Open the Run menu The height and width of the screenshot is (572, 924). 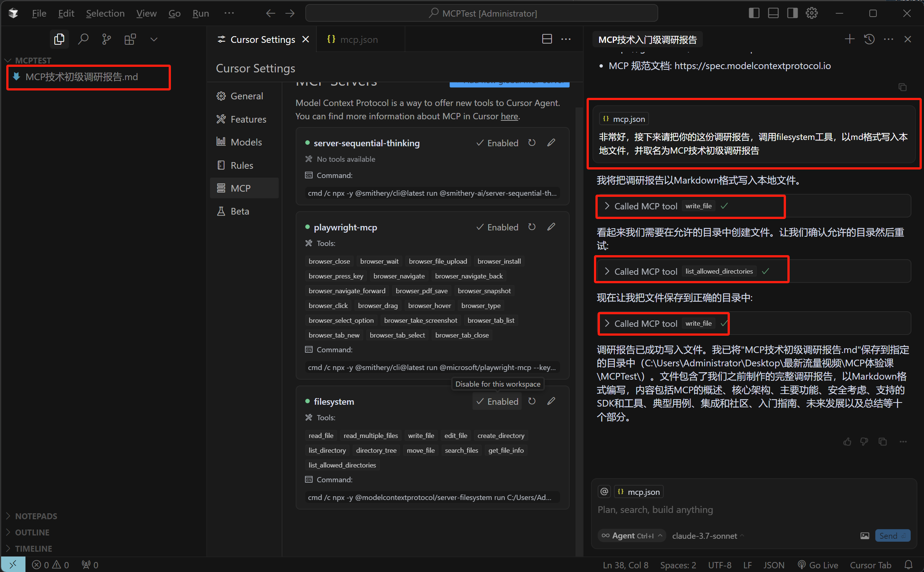[201, 13]
